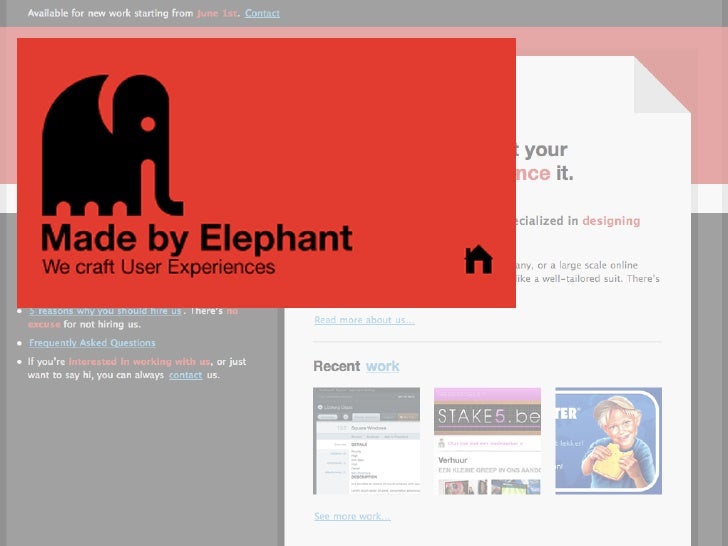This screenshot has height=546, width=728.
Task: Open the first recent-work app screenshot thumbnail
Action: tap(366, 441)
